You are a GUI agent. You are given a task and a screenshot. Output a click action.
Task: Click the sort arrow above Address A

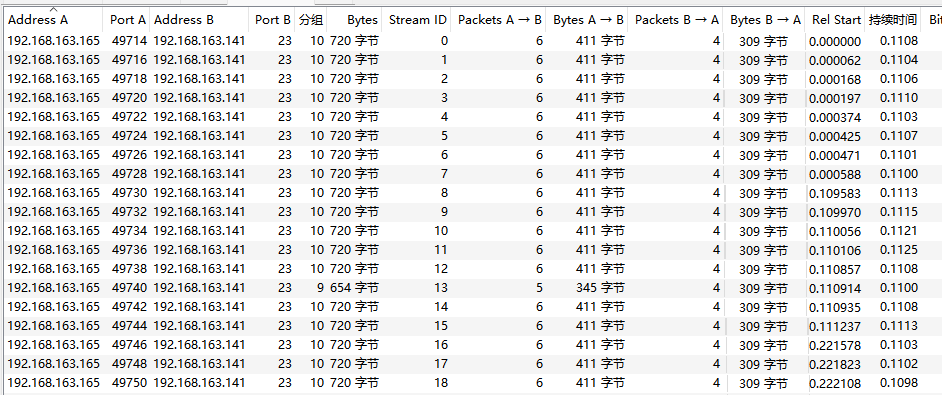pos(53,9)
